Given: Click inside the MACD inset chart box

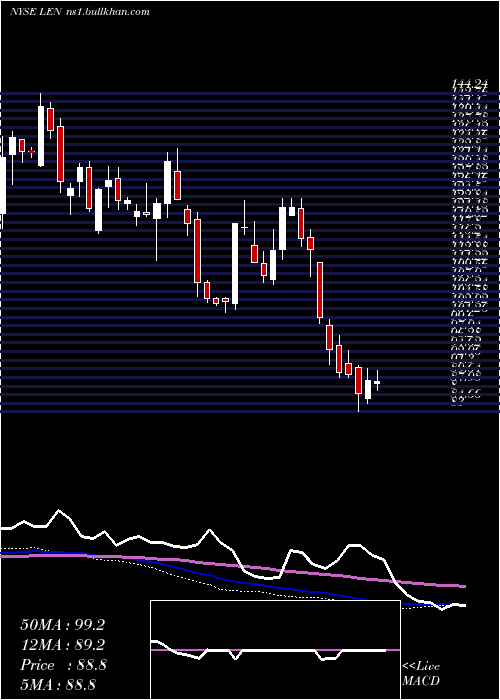Looking at the screenshot, I should click(x=275, y=650).
